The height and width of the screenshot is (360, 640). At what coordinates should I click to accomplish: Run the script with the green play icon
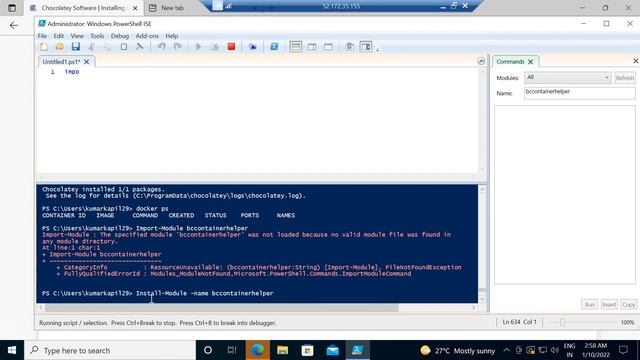click(198, 47)
